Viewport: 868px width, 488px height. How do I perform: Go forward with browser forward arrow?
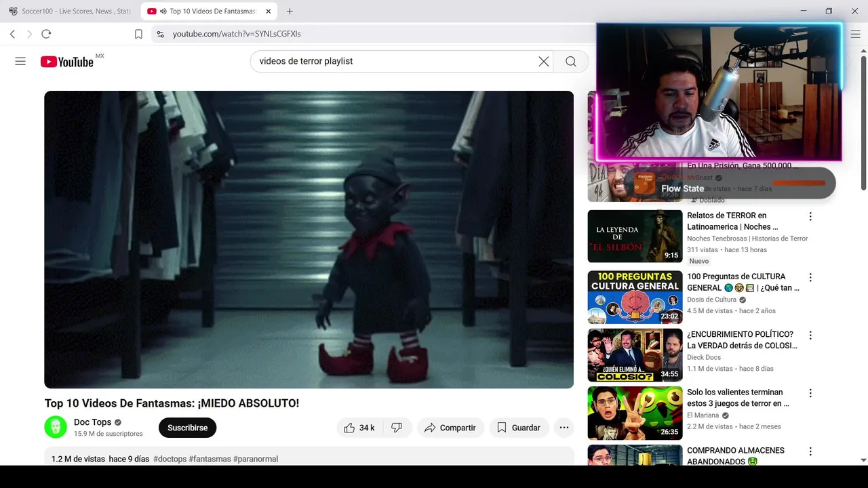(x=29, y=34)
